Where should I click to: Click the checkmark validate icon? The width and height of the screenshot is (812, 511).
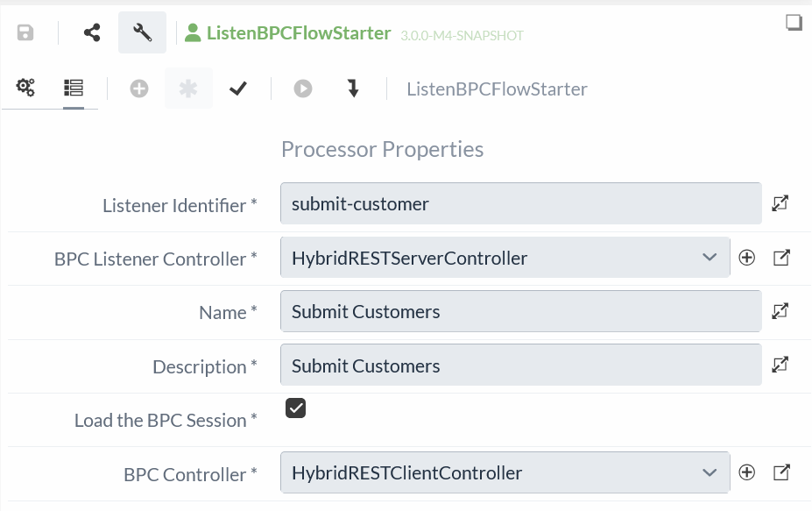pyautogui.click(x=238, y=88)
